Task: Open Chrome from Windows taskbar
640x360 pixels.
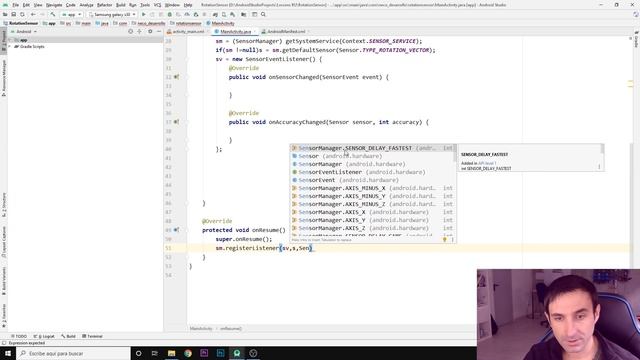Action: 188,353
